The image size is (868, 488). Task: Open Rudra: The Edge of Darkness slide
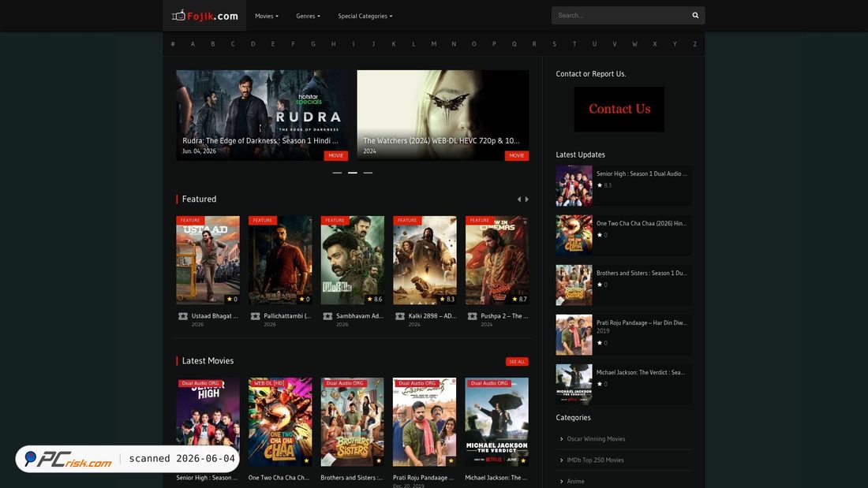[262, 115]
